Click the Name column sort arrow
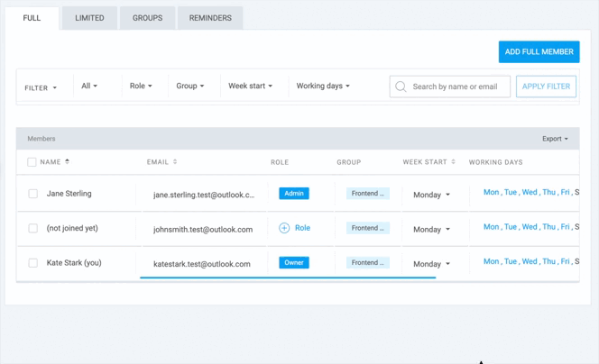This screenshot has height=364, width=599. tap(68, 162)
